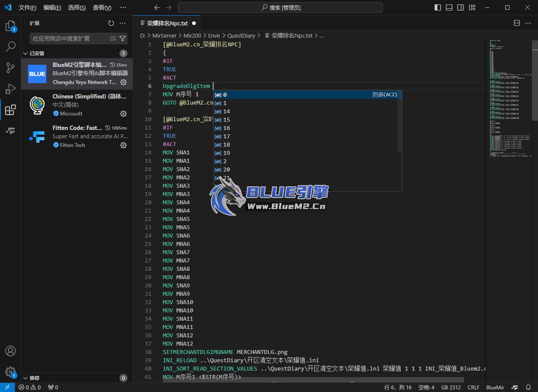
Task: Click the autocomplete list scrollbar
Action: [399, 121]
